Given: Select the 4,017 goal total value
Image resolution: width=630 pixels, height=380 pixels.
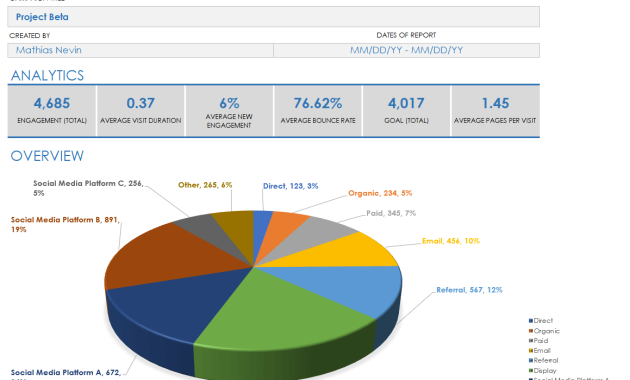Looking at the screenshot, I should pos(406,103).
